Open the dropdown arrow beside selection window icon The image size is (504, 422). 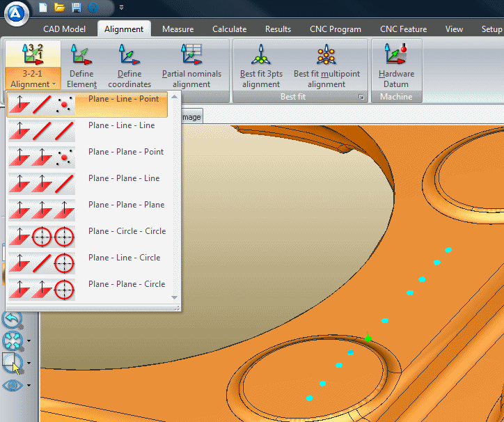point(29,363)
